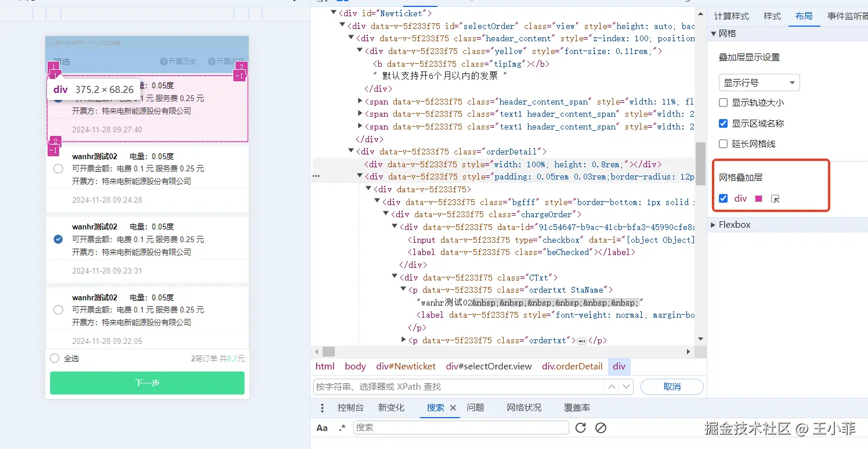Jump to previous match with up arrow

612,386
